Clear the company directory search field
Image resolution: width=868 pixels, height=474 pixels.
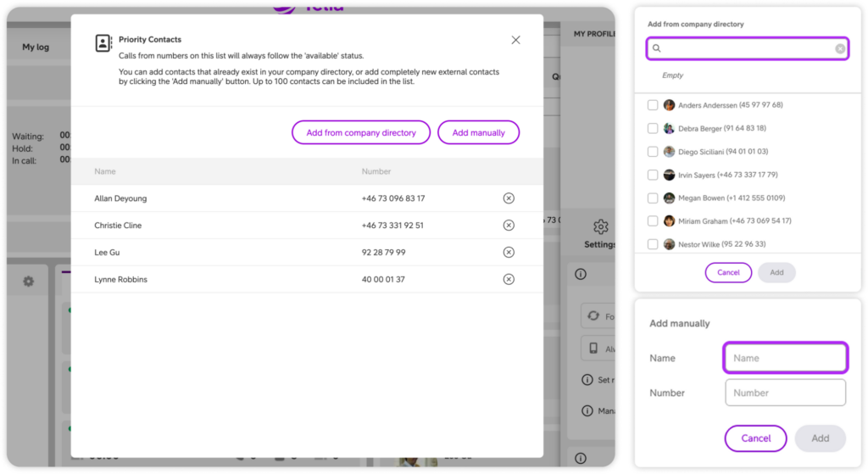point(839,49)
